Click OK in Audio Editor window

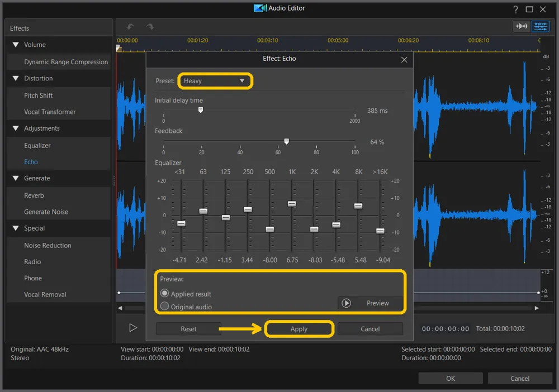pyautogui.click(x=450, y=378)
